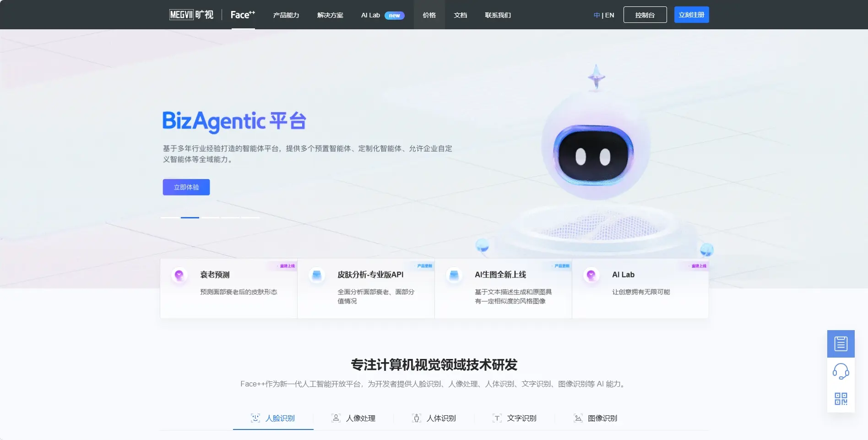
Task: Click the MEGVII 旷视 logo
Action: pos(191,15)
